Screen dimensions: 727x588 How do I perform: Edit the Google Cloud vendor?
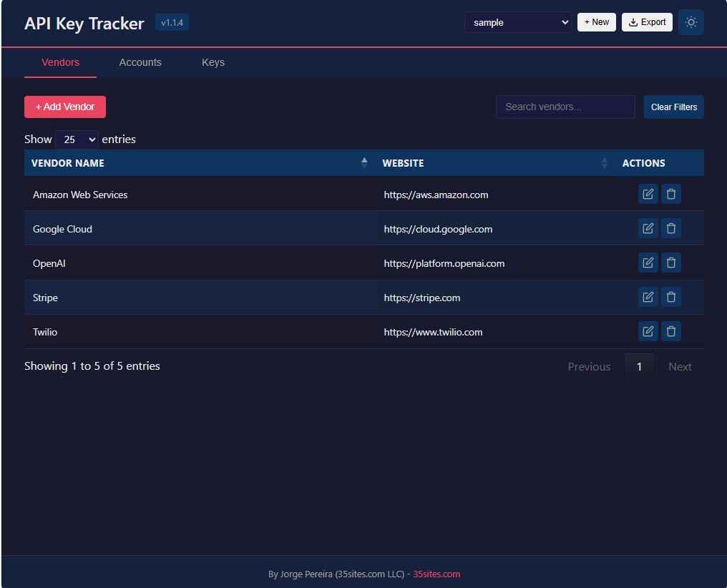(648, 228)
